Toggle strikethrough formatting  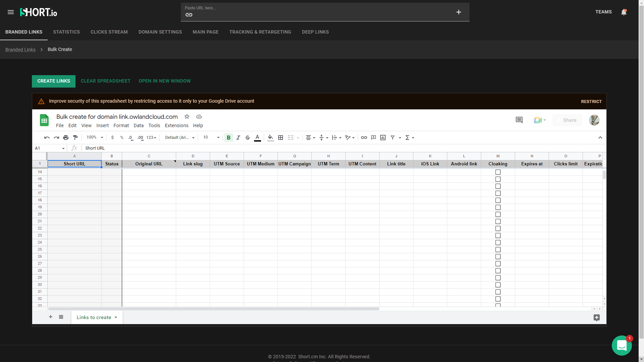coord(248,138)
